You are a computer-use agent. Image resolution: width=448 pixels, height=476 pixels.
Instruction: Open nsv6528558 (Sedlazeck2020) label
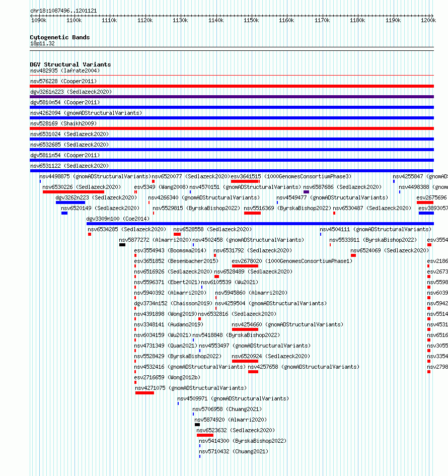(x=212, y=230)
